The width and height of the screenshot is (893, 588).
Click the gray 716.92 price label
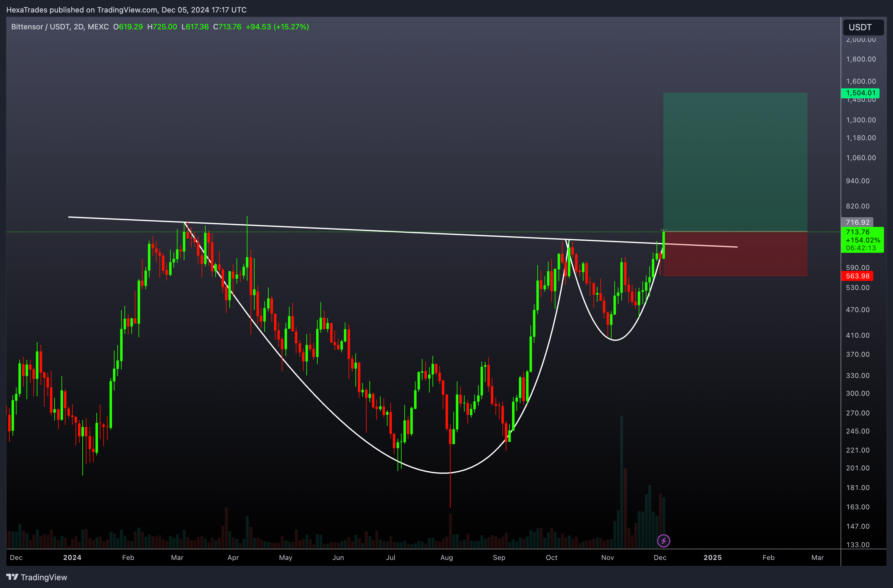point(857,222)
